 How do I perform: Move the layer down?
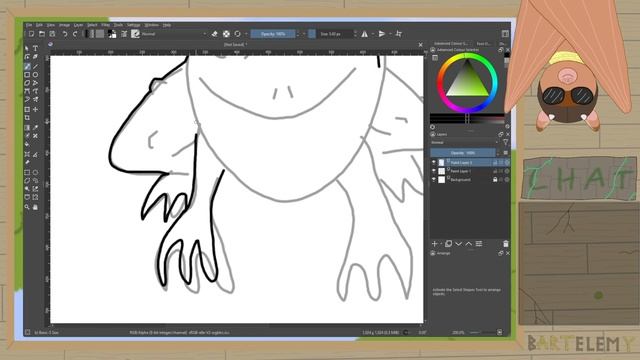point(459,244)
